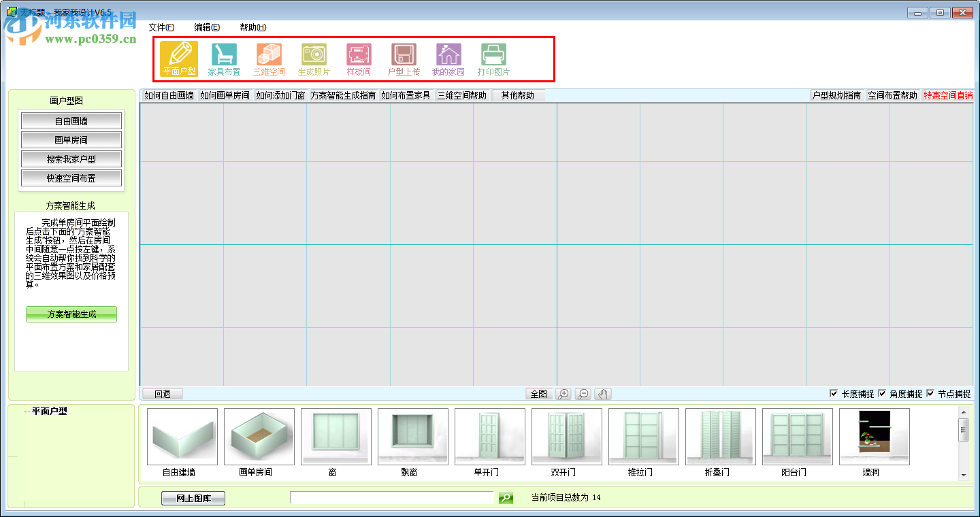The width and height of the screenshot is (980, 517).
Task: Click the zoom in magnifier icon
Action: pyautogui.click(x=563, y=394)
